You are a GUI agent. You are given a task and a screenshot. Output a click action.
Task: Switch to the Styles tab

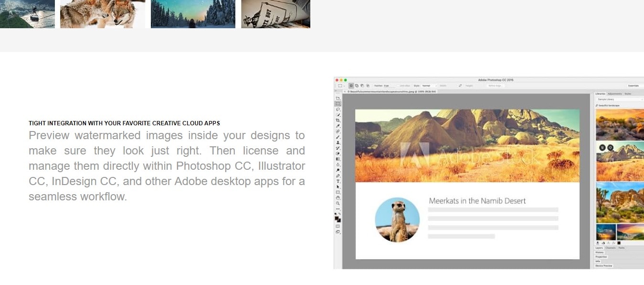[x=628, y=94]
